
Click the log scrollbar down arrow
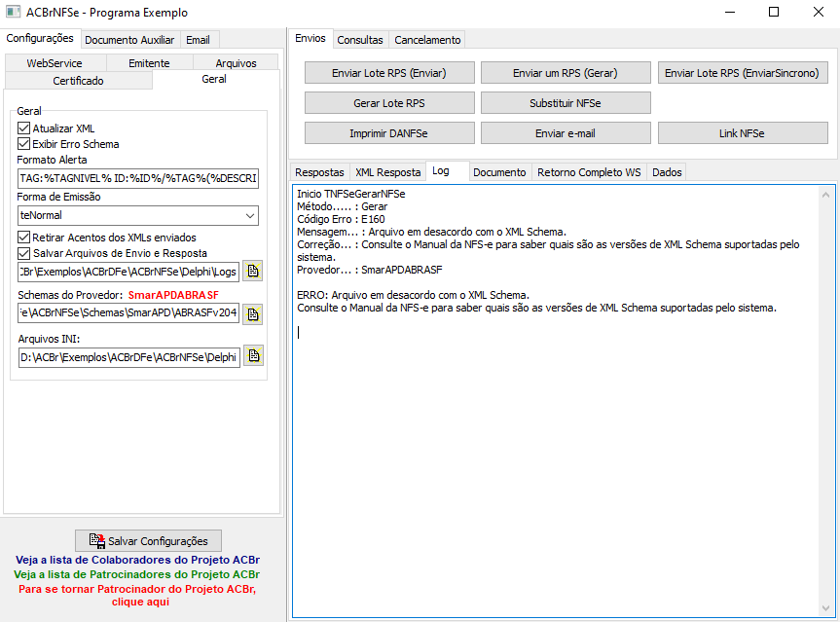pos(825,607)
